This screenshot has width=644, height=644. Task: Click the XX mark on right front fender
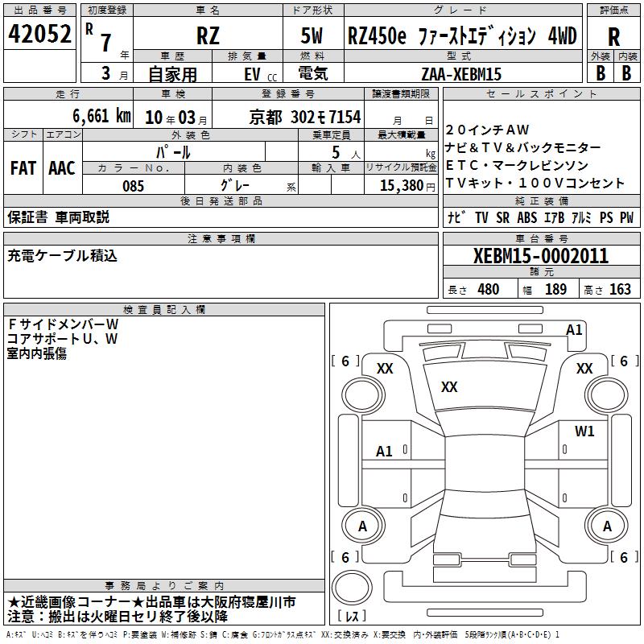584,369
